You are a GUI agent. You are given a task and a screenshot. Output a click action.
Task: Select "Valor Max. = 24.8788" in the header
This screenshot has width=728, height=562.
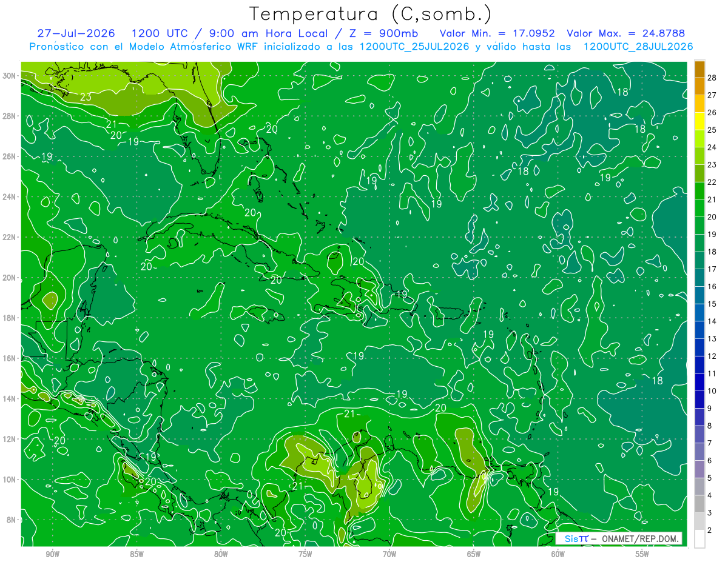pos(626,33)
